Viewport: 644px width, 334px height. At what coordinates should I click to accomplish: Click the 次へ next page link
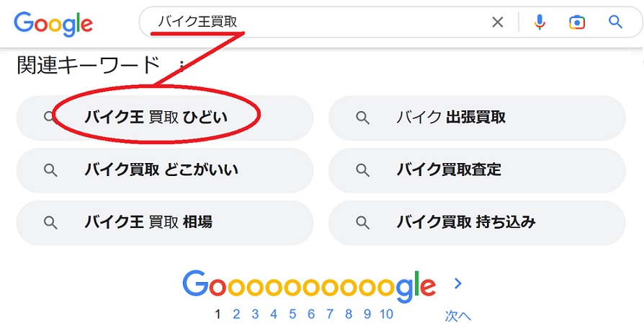click(458, 316)
